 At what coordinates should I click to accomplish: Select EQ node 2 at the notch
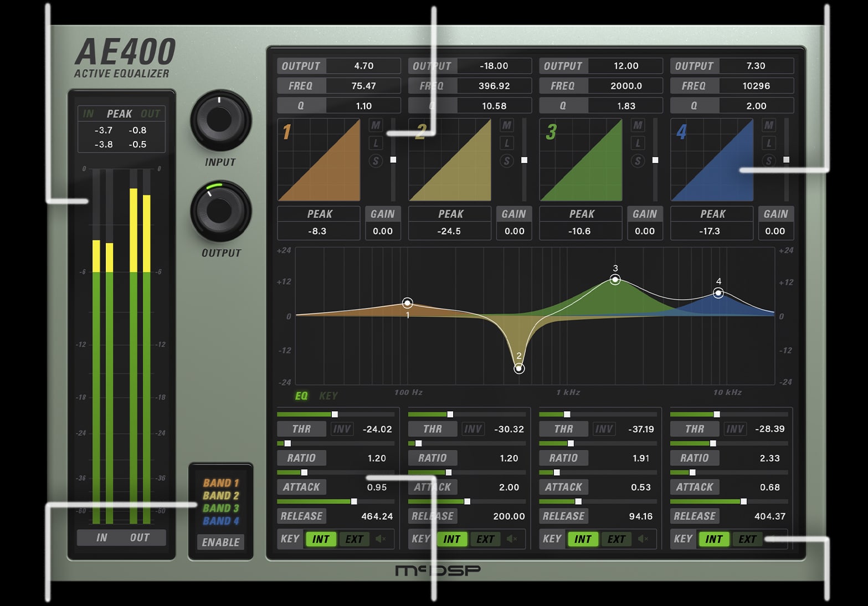pos(519,368)
